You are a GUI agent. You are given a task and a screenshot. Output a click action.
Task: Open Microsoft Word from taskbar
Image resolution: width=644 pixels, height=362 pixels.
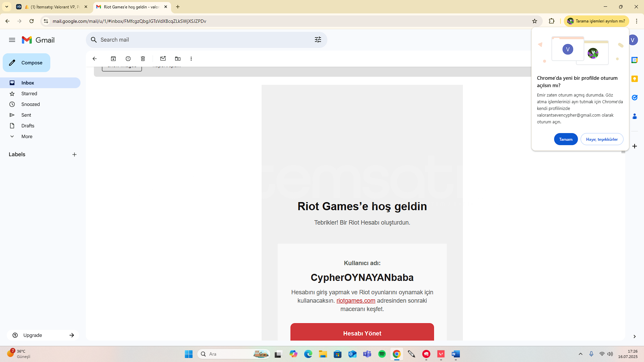pos(455,354)
